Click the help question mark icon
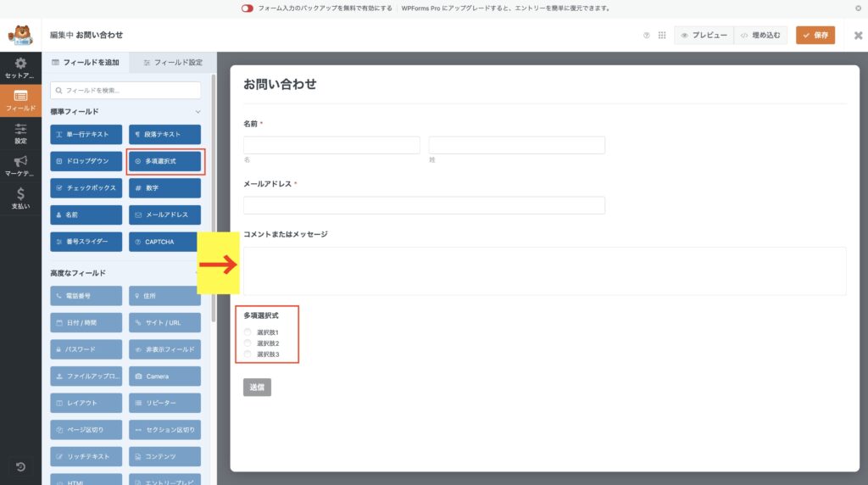 click(x=647, y=36)
